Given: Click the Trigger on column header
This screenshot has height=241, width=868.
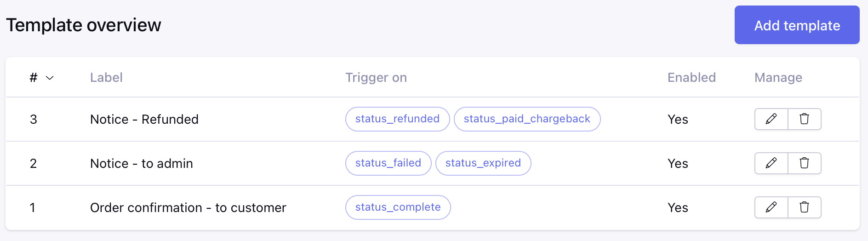Looking at the screenshot, I should click(x=376, y=78).
